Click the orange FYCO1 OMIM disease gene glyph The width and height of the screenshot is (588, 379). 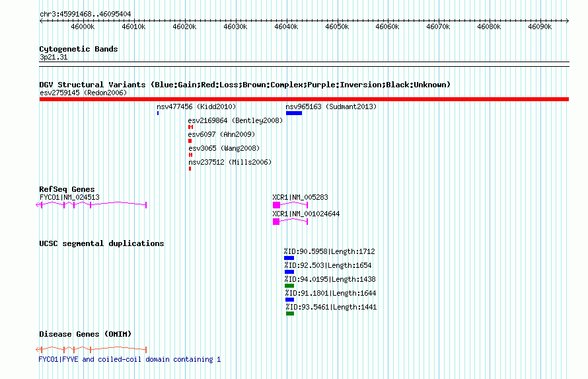point(91,349)
